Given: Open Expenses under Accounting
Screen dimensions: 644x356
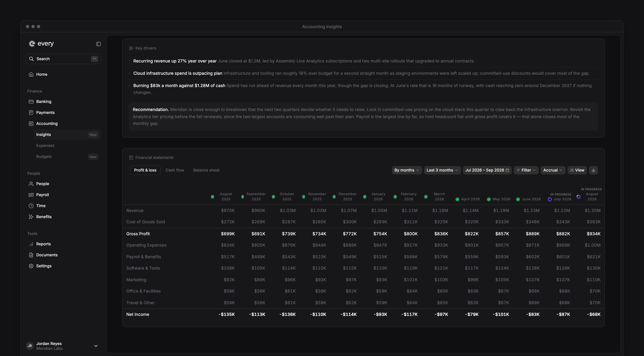Looking at the screenshot, I should (67, 146).
